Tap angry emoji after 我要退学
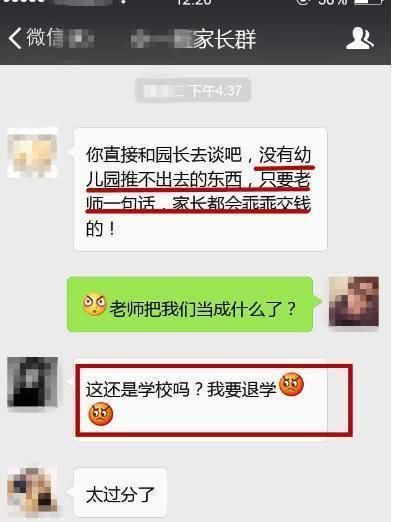Screen dimensions: 412x522 (291, 384)
